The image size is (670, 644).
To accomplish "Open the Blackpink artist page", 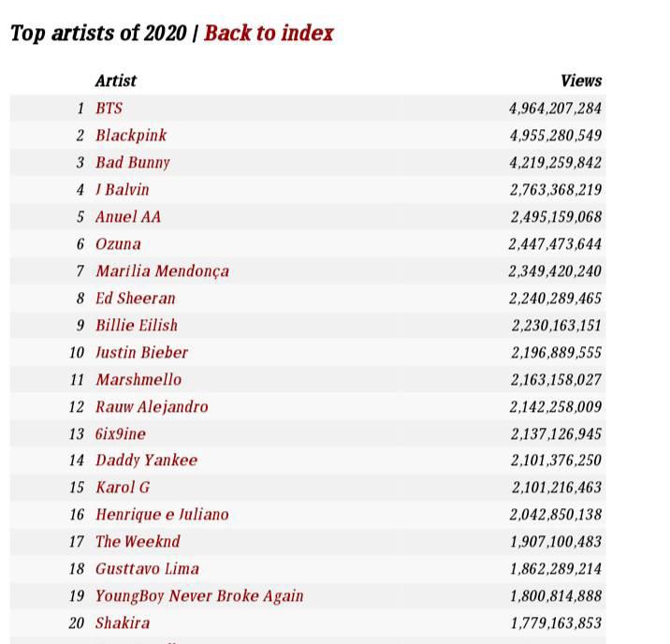I will pyautogui.click(x=131, y=135).
